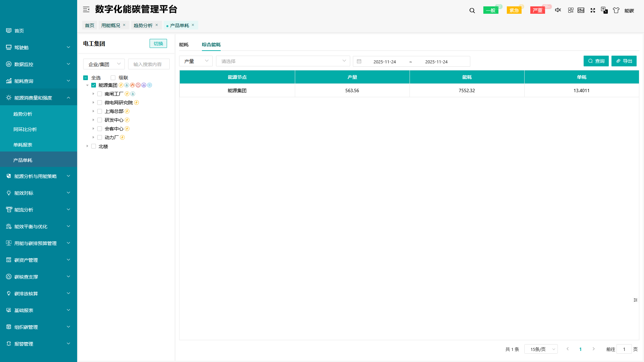644x362 pixels.
Task: Enter fullscreen using the expand arrows icon
Action: [593, 10]
